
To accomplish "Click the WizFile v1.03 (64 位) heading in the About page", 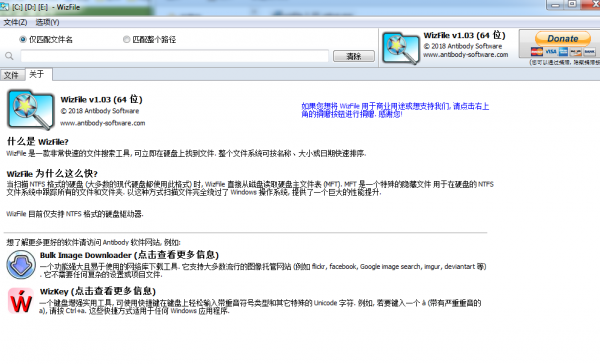I will (x=101, y=100).
